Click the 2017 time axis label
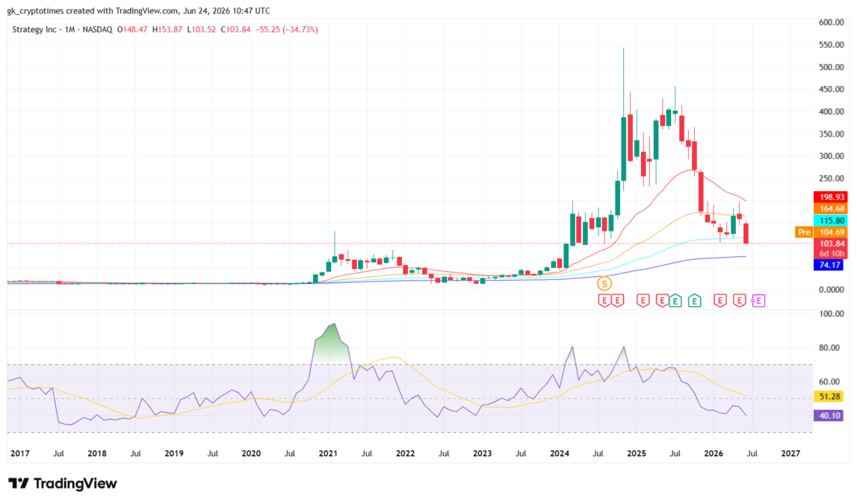 (19, 453)
